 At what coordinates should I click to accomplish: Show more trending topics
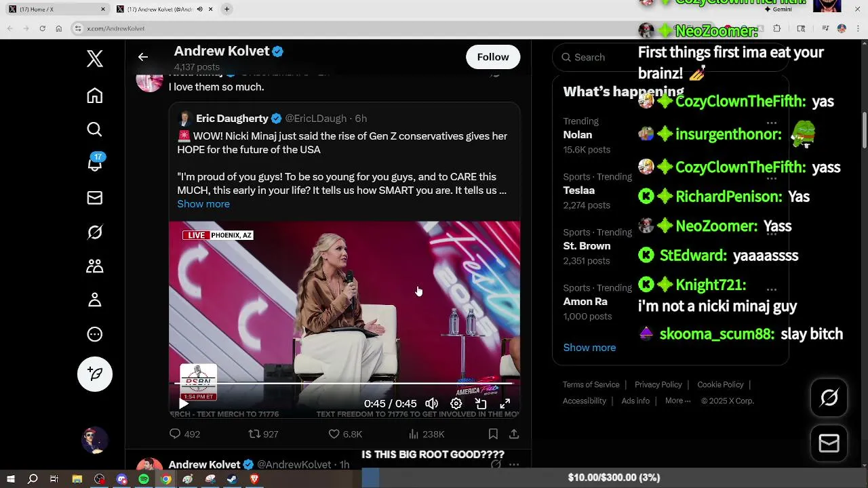click(x=589, y=348)
